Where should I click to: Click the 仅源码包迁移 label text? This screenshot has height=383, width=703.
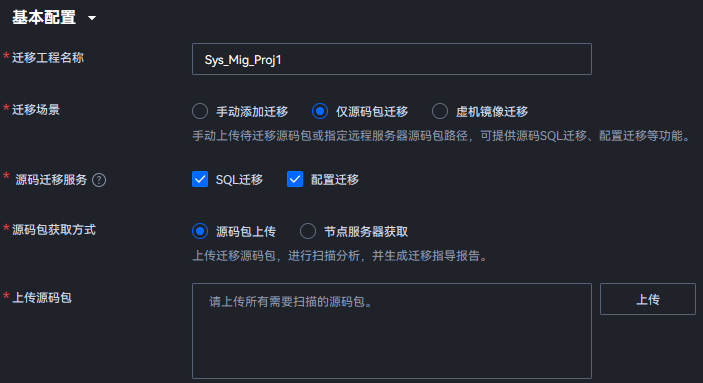372,112
